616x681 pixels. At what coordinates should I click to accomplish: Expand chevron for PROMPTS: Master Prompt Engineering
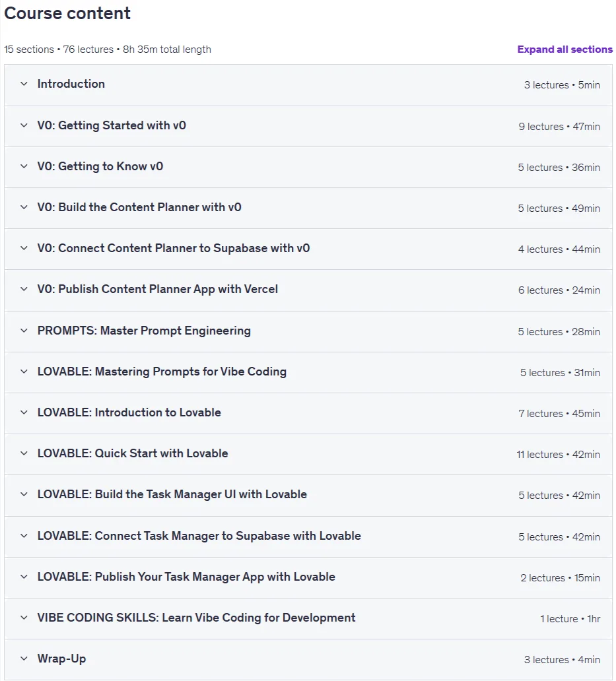click(24, 331)
